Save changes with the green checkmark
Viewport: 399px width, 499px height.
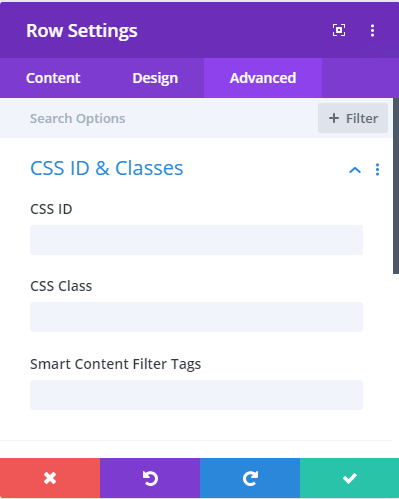[x=349, y=478]
